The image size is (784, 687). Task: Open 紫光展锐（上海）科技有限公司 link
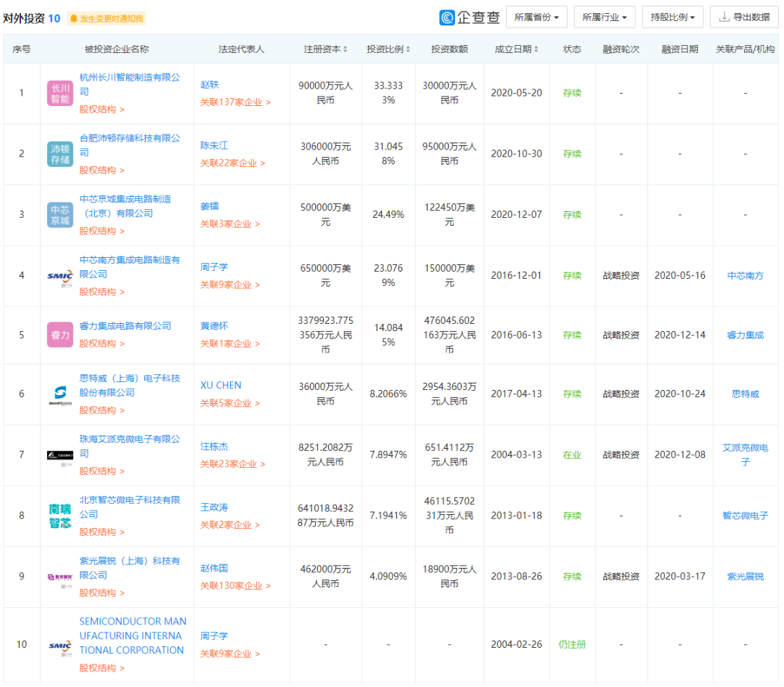(x=129, y=568)
